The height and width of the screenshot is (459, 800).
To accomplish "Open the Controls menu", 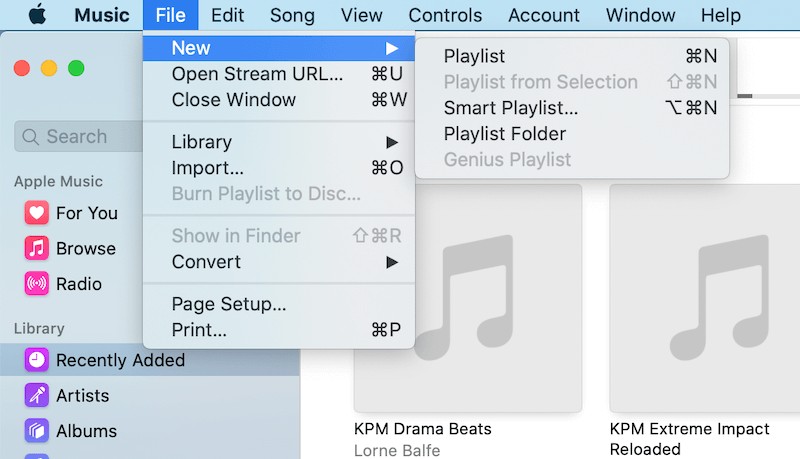I will 445,15.
